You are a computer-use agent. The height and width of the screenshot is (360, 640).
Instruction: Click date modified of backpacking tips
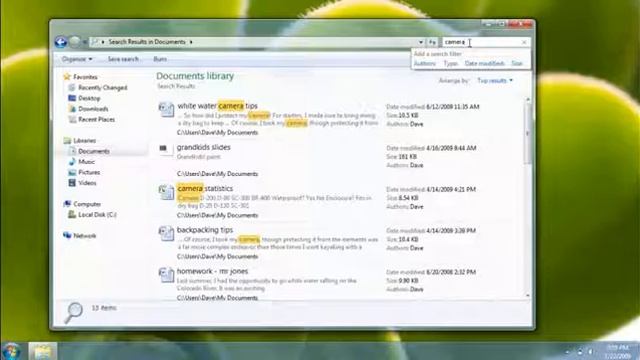(451, 231)
